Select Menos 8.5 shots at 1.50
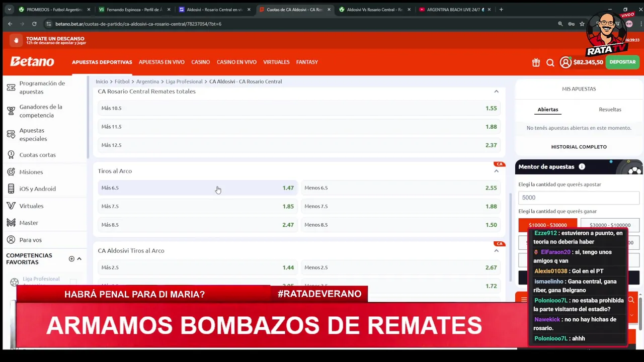Screen dimensions: 644x362 400,225
